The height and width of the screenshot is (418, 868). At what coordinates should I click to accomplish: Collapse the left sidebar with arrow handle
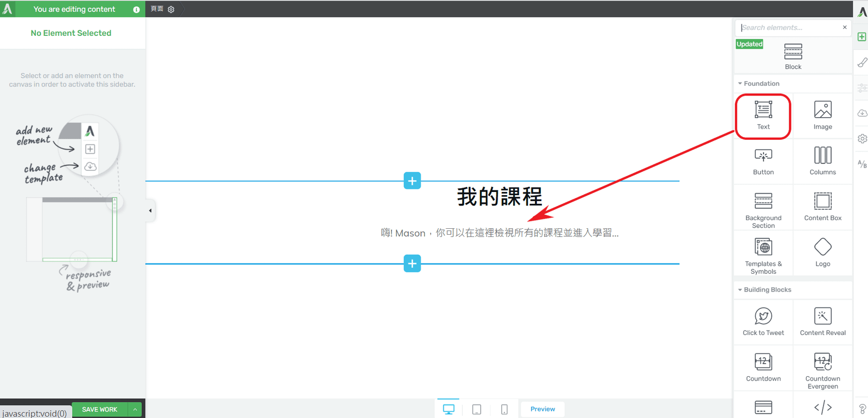pos(150,210)
